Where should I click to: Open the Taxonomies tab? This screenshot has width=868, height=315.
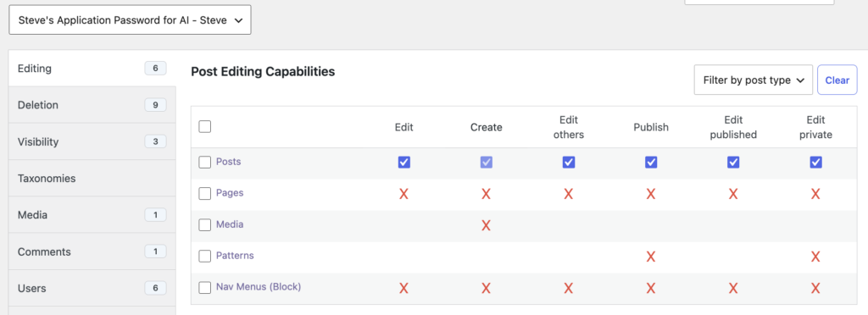92,179
